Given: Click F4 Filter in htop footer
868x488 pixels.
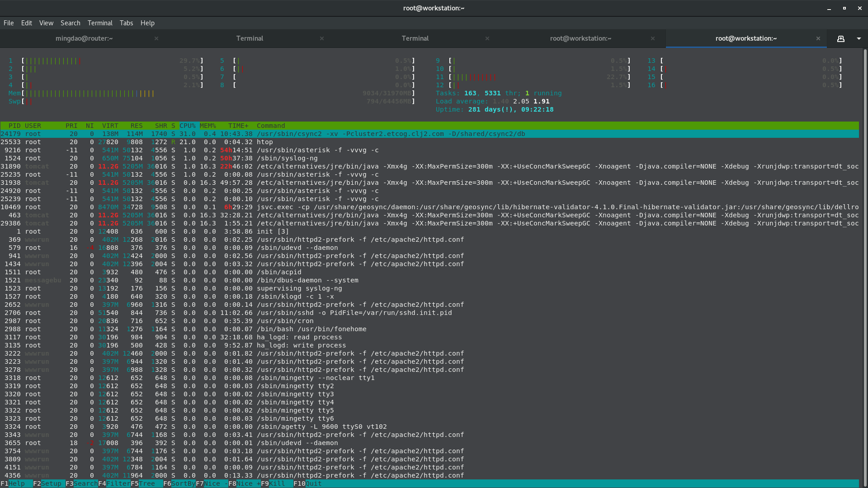Looking at the screenshot, I should [114, 483].
